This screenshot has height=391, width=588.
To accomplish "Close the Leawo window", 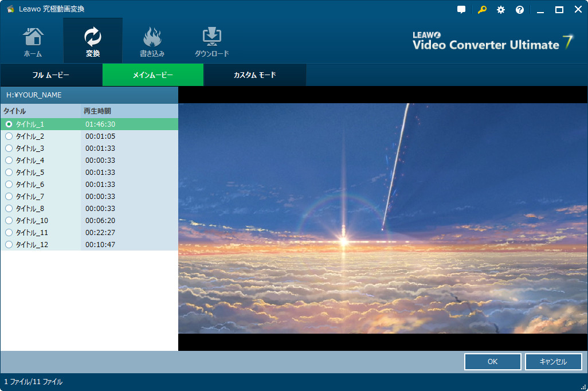I will [578, 9].
